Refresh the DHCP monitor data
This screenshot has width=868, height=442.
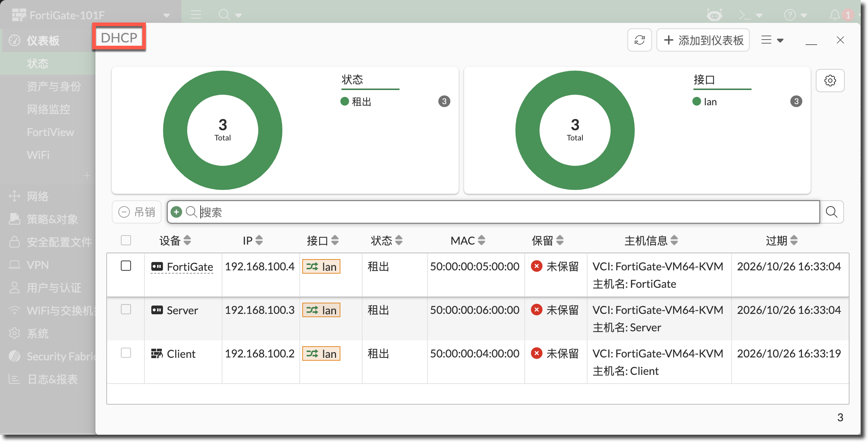click(x=640, y=40)
